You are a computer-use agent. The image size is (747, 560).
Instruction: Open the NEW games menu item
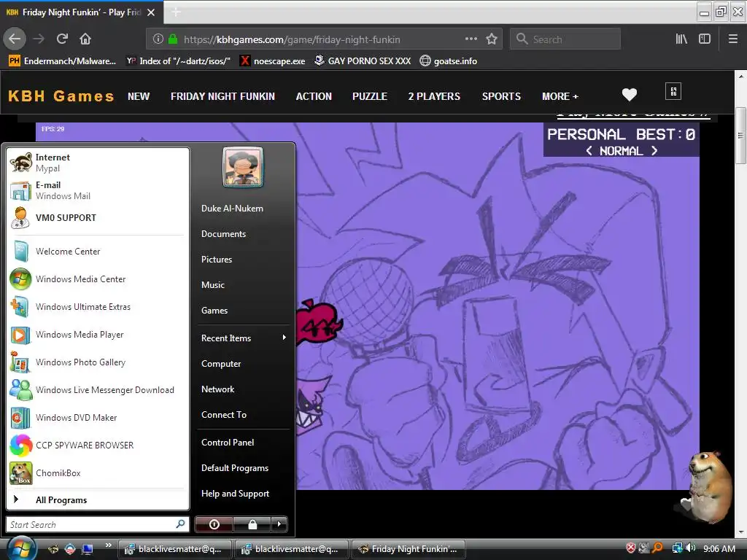[139, 97]
